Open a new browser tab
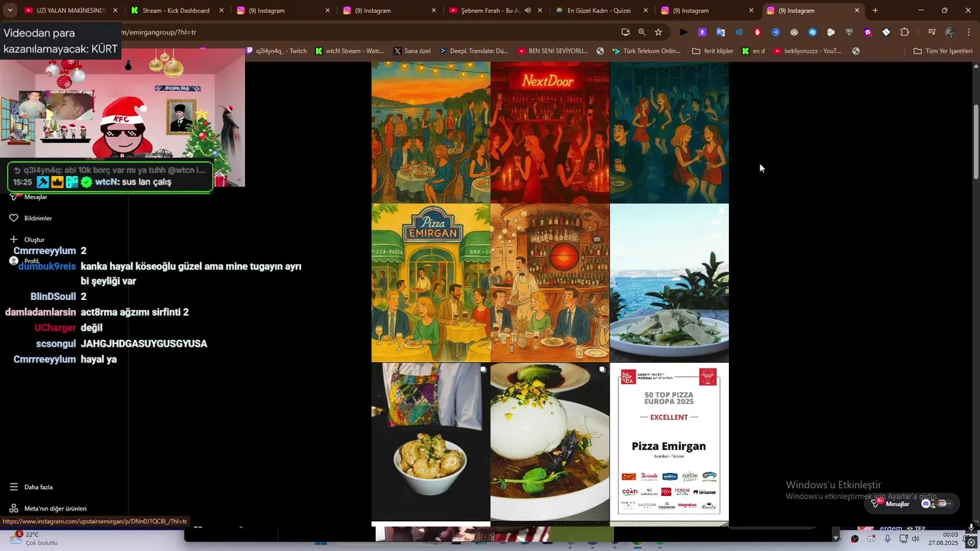Viewport: 980px width, 551px height. coord(875,11)
